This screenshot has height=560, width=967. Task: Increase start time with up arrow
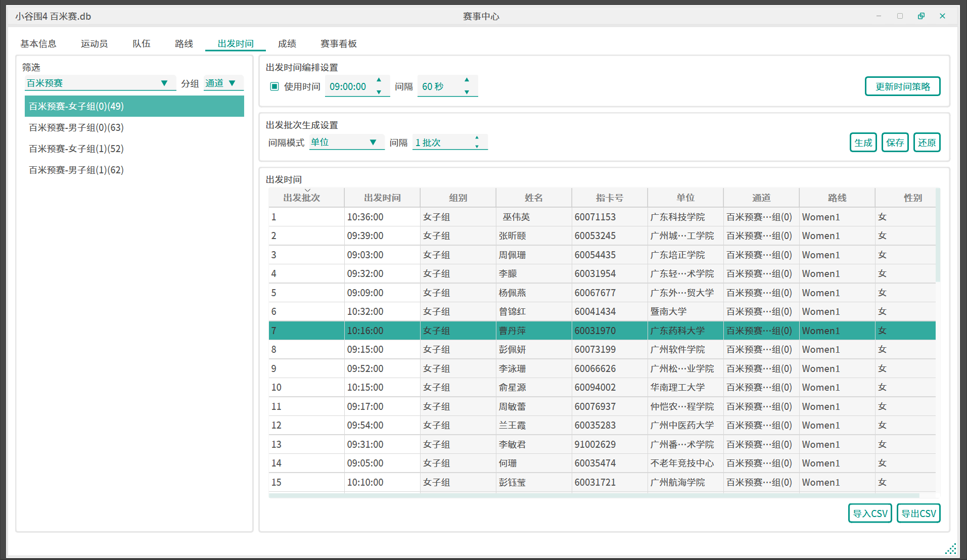(379, 80)
